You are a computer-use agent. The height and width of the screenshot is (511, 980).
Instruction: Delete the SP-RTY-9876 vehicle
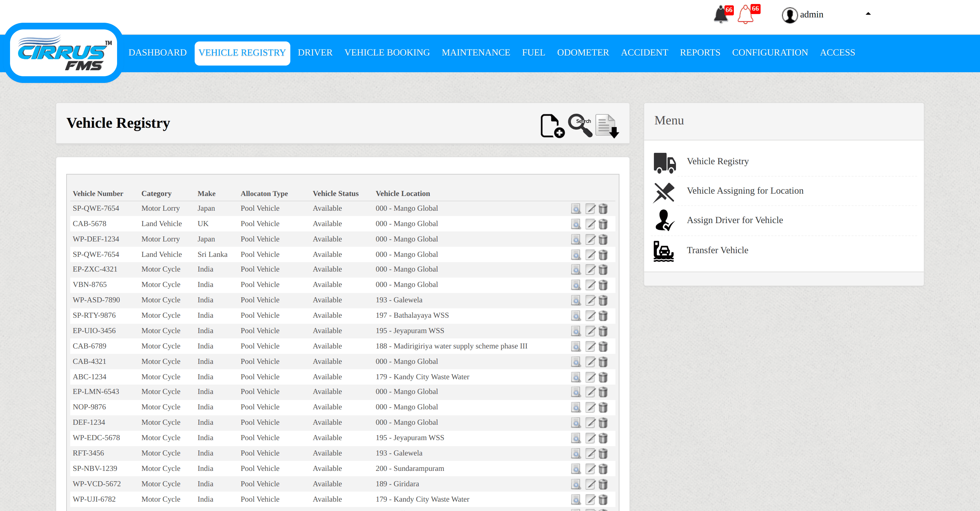pyautogui.click(x=603, y=316)
